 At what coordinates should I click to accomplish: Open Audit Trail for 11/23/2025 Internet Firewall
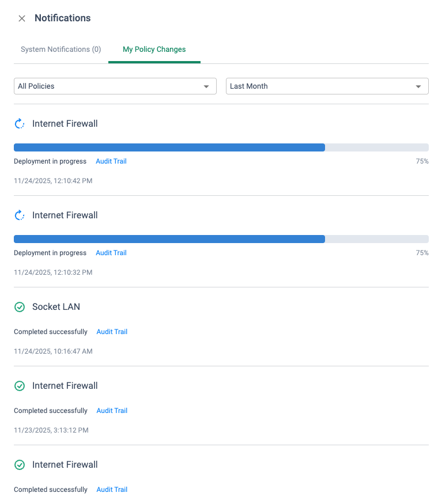click(112, 411)
